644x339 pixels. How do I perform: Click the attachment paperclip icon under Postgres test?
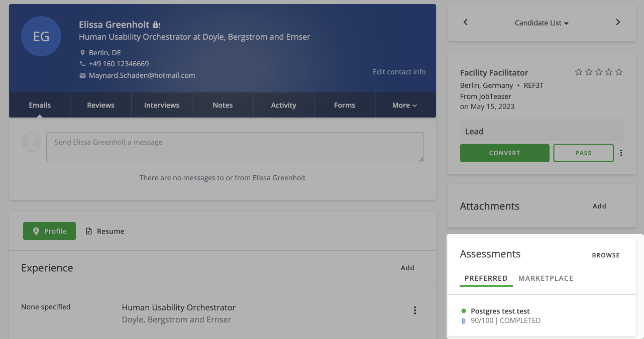tap(464, 321)
